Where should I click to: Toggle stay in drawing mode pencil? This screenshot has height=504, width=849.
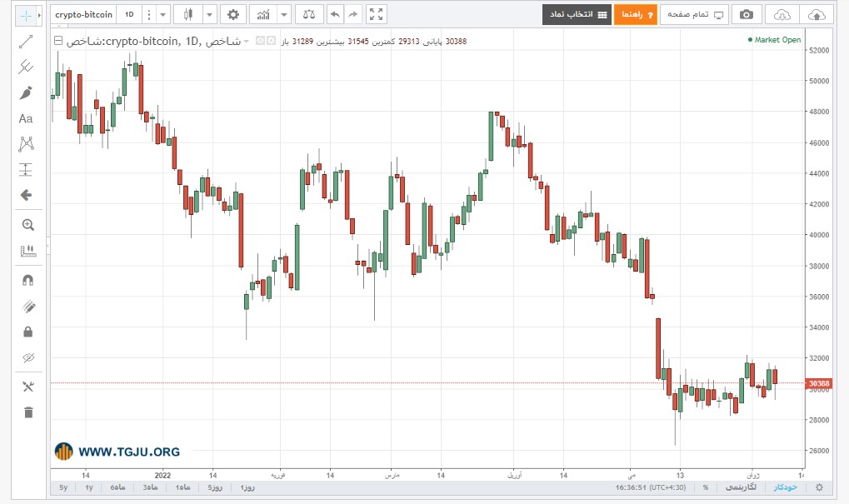click(x=28, y=307)
